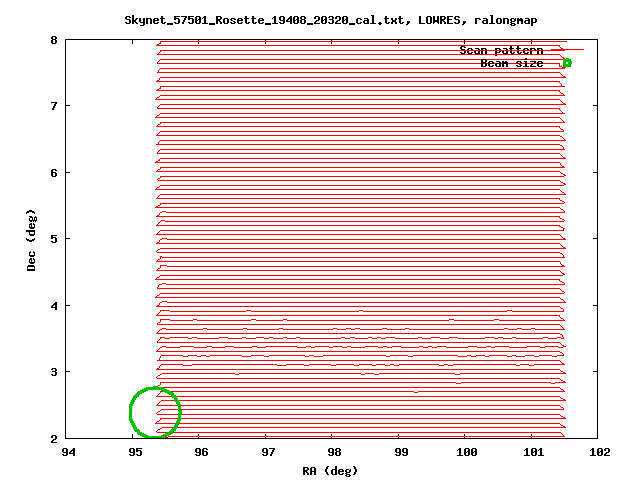The image size is (640, 480).
Task: Click the x-axis tick label 99
Action: 401,452
